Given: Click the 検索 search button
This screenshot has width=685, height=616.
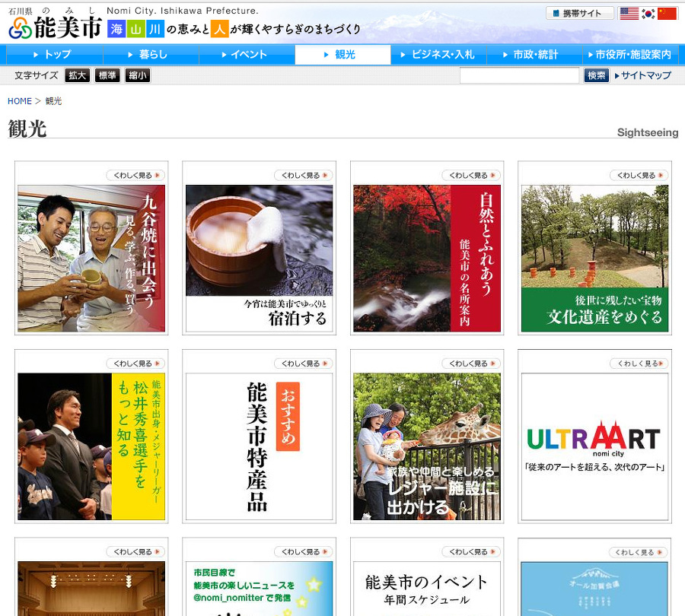Looking at the screenshot, I should tap(596, 75).
